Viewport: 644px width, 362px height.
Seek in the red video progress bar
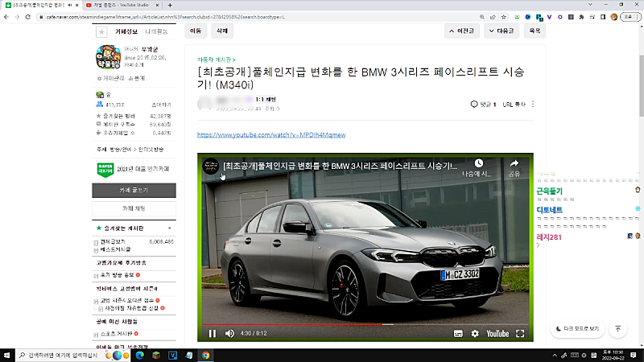point(365,324)
